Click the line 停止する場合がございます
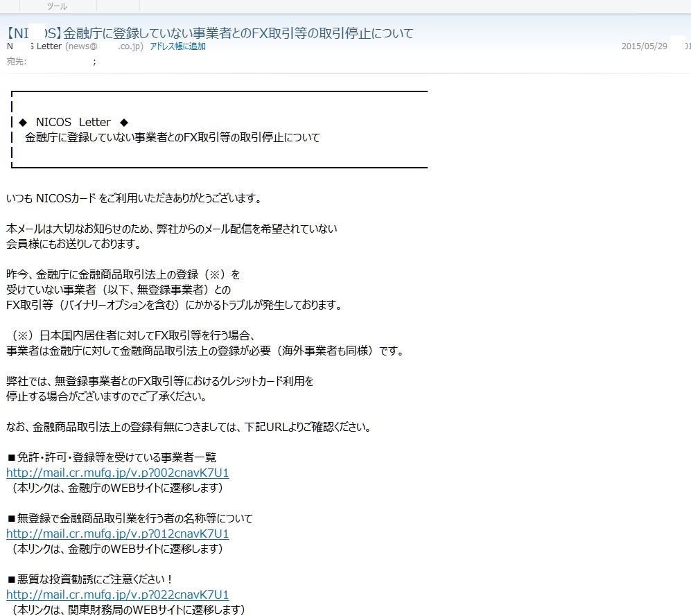This screenshot has height=616, width=691. (107, 396)
